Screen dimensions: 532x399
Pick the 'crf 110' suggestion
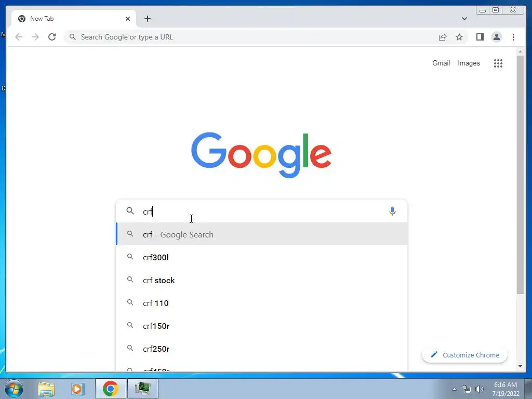[262, 303]
